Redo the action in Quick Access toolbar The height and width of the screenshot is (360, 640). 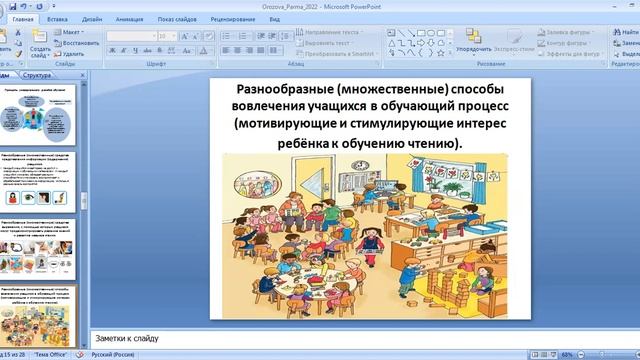(x=40, y=7)
